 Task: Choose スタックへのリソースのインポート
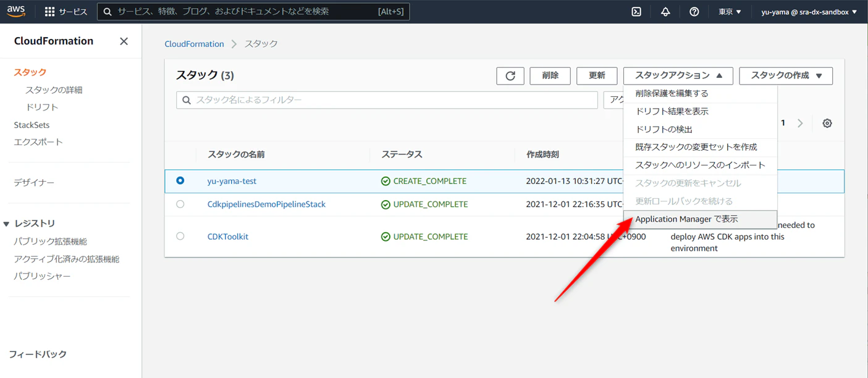[x=700, y=165]
